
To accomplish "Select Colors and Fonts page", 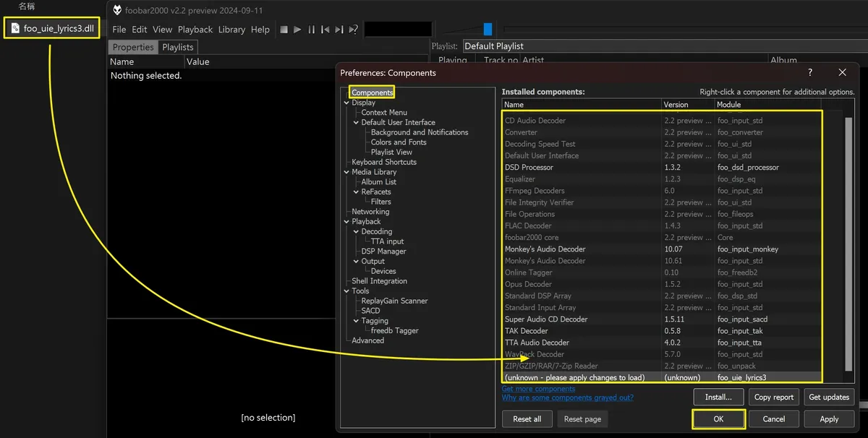I will tap(399, 142).
